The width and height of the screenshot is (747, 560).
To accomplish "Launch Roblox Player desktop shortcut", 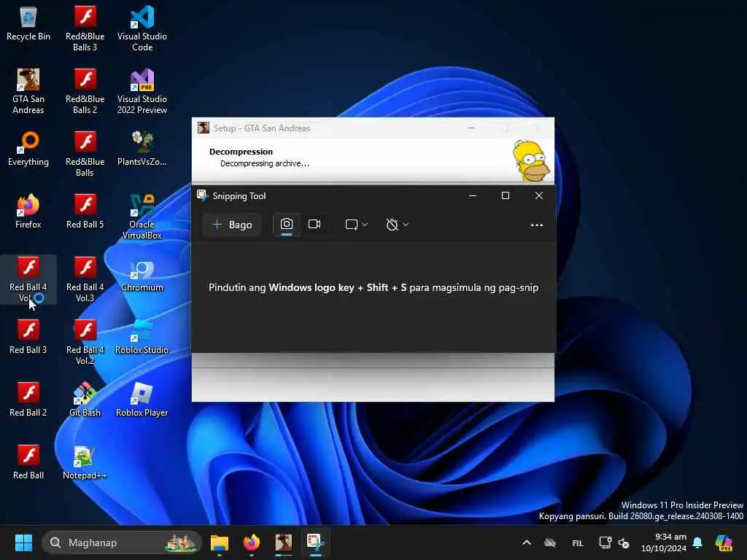I will [142, 400].
